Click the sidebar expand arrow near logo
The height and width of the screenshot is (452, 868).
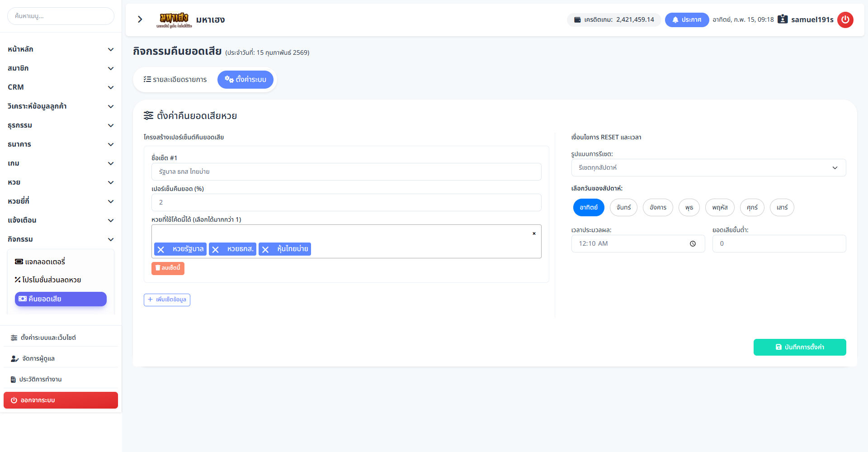[140, 19]
